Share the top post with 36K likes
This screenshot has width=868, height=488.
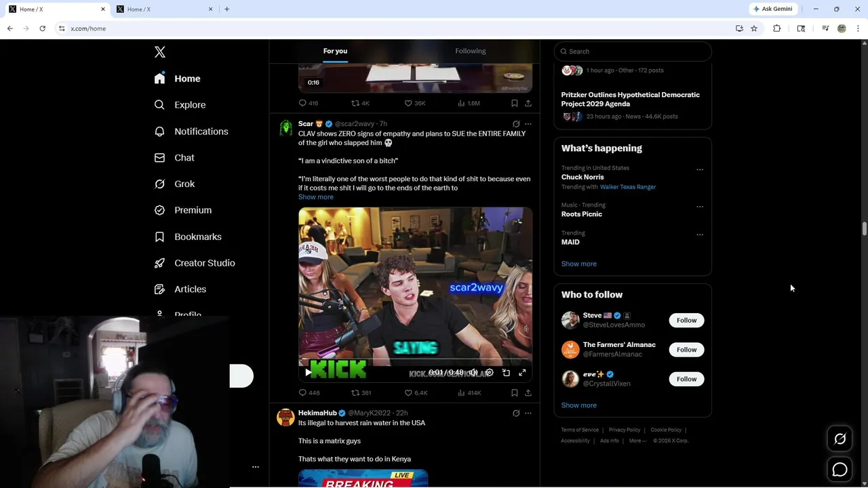(x=528, y=103)
